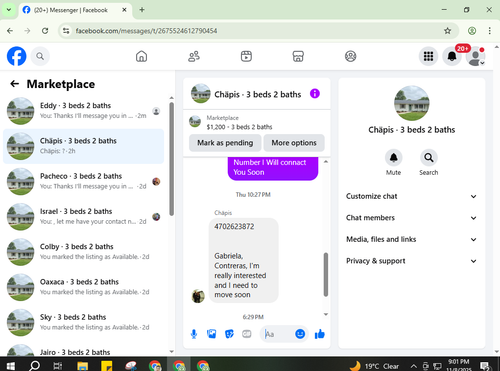The width and height of the screenshot is (500, 371).
Task: Open weather widget 19°C Clear
Action: (x=374, y=366)
